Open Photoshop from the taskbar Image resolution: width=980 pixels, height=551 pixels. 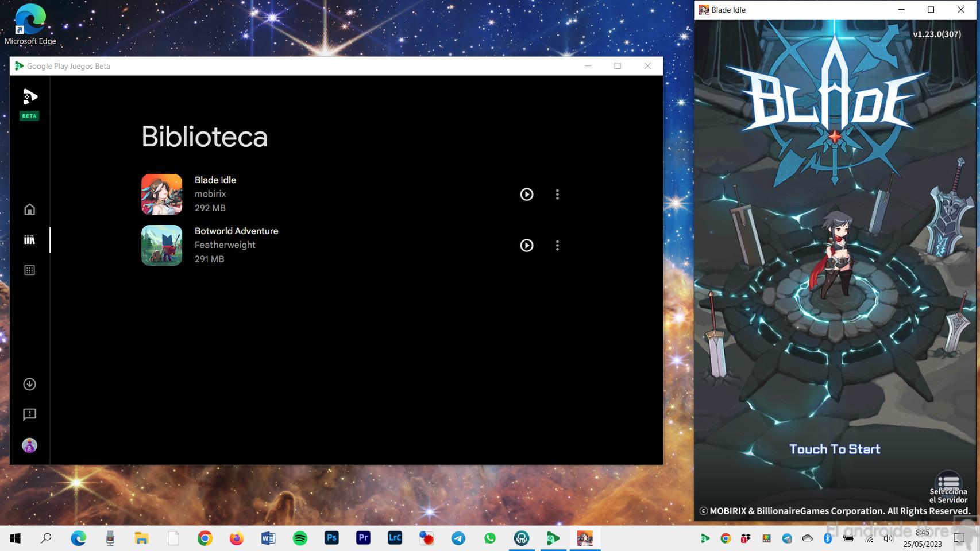(331, 538)
